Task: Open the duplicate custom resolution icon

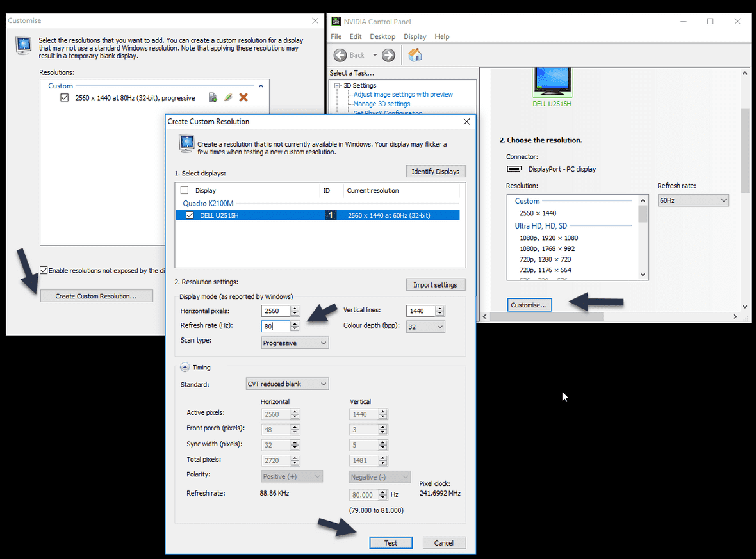Action: click(213, 97)
